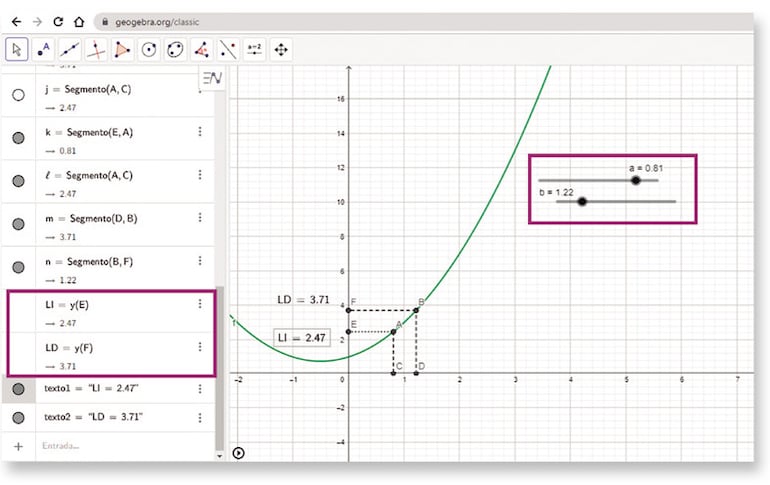The image size is (770, 485).
Task: Open more options for texto2
Action: pyautogui.click(x=200, y=418)
